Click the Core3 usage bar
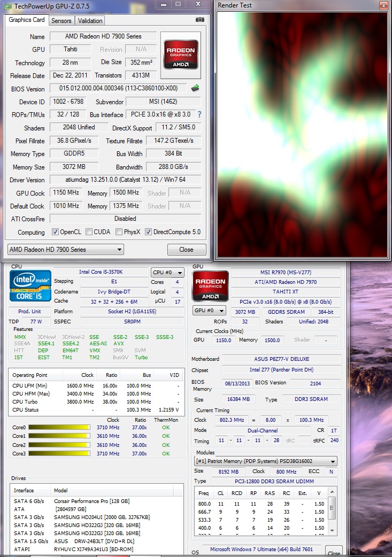The width and height of the screenshot is (392, 557). click(x=59, y=454)
